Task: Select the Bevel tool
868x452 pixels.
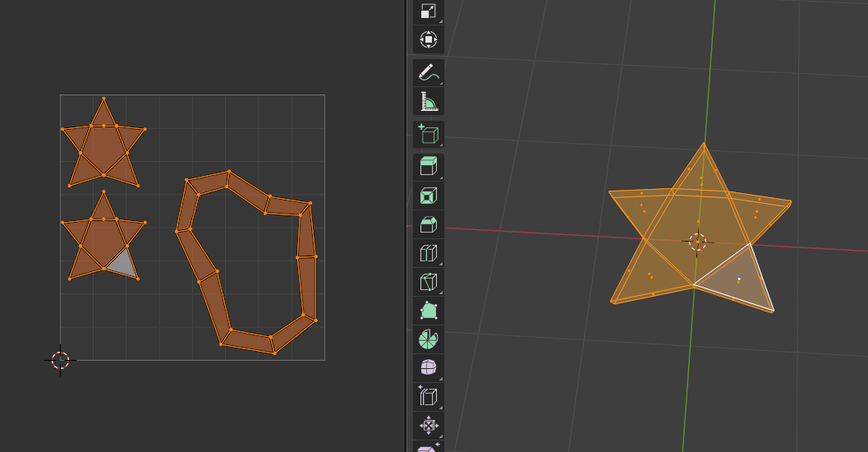Action: tap(428, 224)
